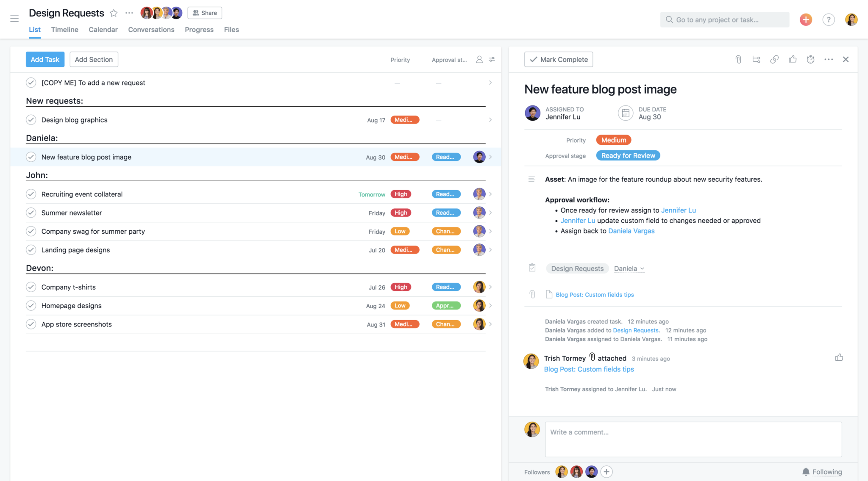Image resolution: width=868 pixels, height=481 pixels.
Task: Toggle checkbox for Company t-shirts
Action: point(30,287)
